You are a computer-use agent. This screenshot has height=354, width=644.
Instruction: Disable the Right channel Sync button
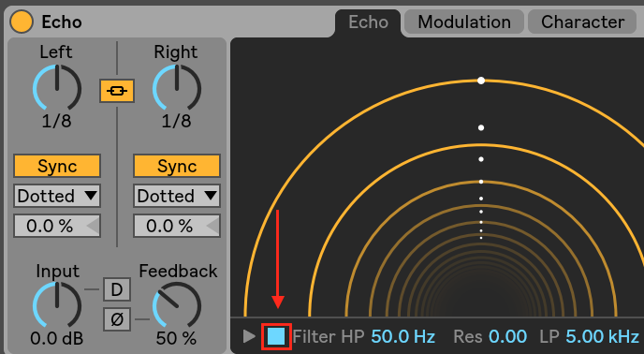click(177, 166)
